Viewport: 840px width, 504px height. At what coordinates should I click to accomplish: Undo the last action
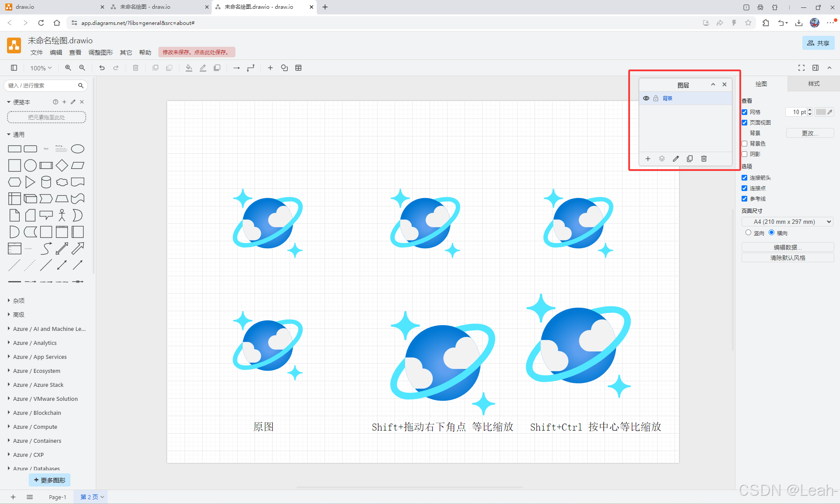102,68
